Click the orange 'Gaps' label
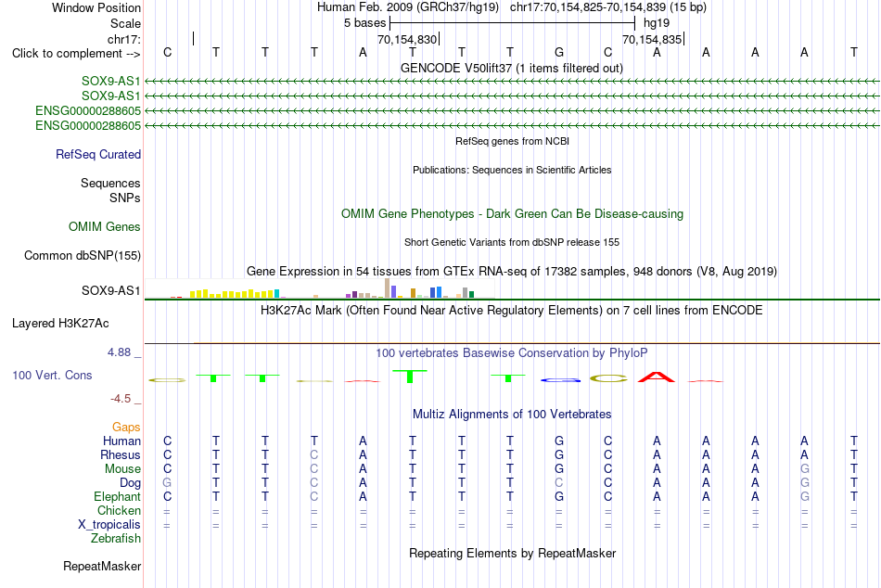Screen dimensions: 881x588 click(126, 428)
